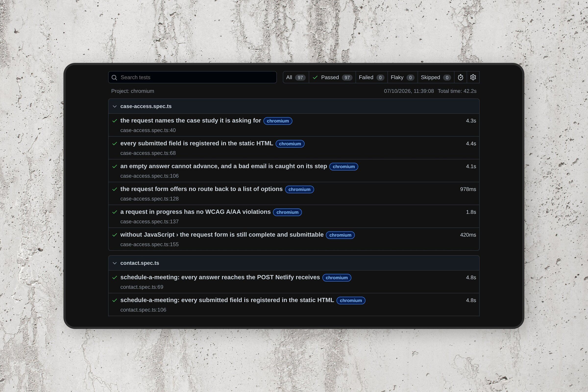Open test 'the request names the case study it is asking for'

coord(191,121)
